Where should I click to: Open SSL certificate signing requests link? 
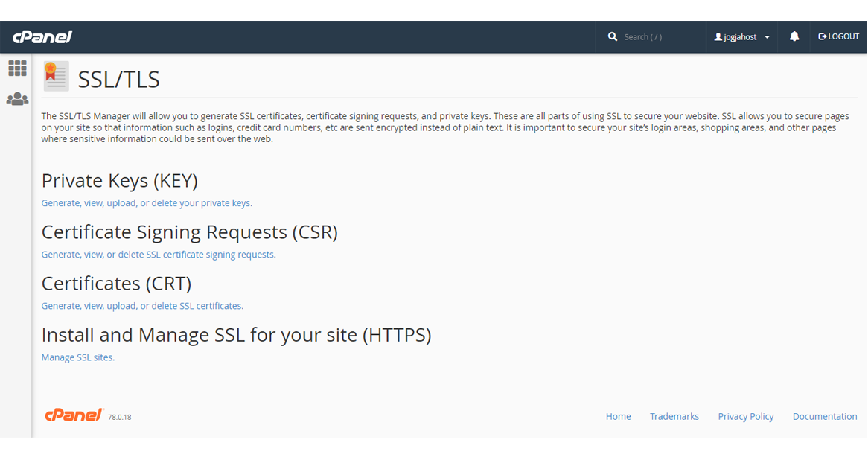pyautogui.click(x=158, y=255)
